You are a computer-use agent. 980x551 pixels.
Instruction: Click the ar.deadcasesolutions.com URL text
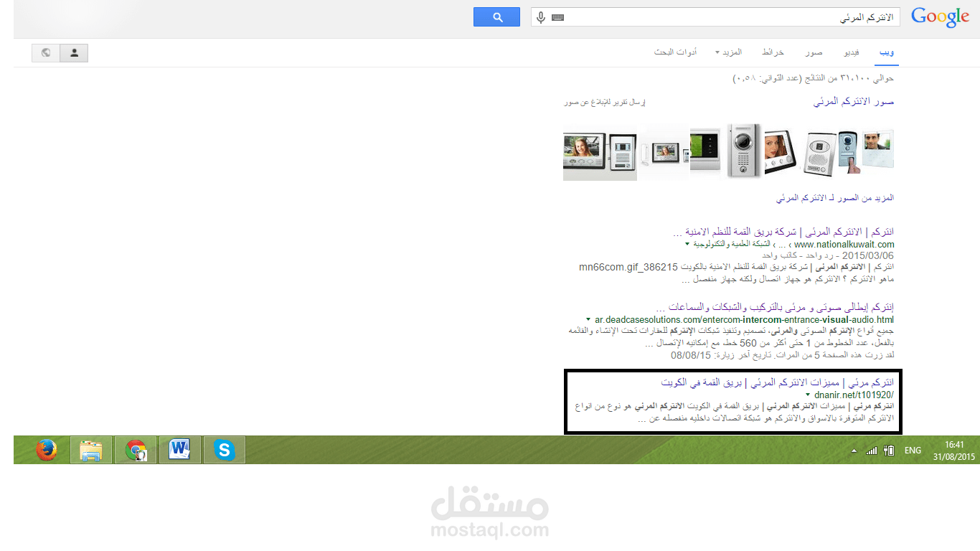pyautogui.click(x=745, y=319)
